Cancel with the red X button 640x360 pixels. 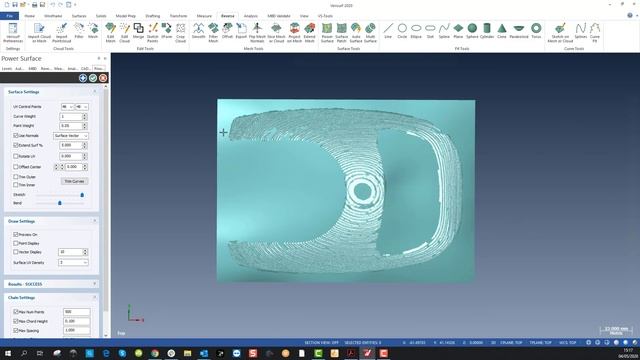(103, 78)
